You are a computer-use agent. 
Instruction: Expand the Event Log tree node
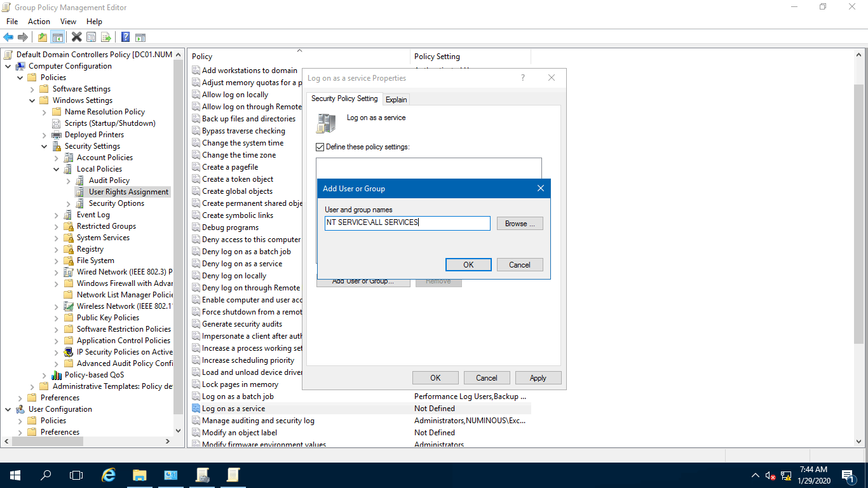[x=57, y=215]
